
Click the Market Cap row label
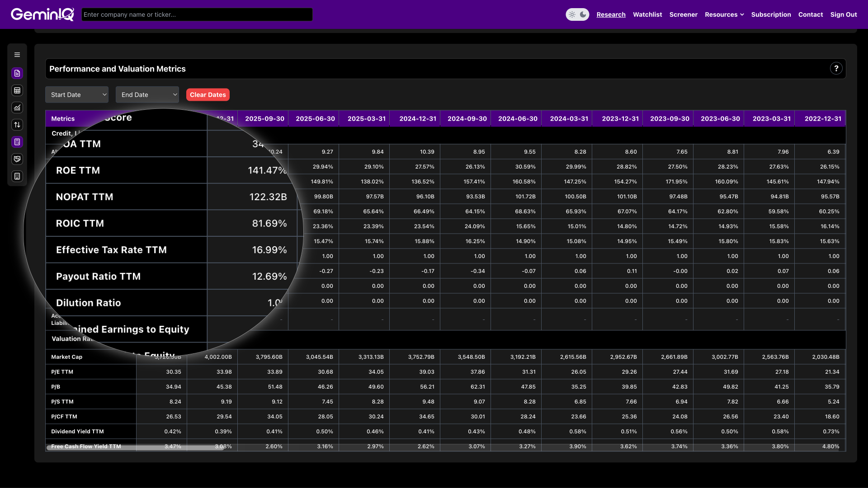(x=66, y=357)
